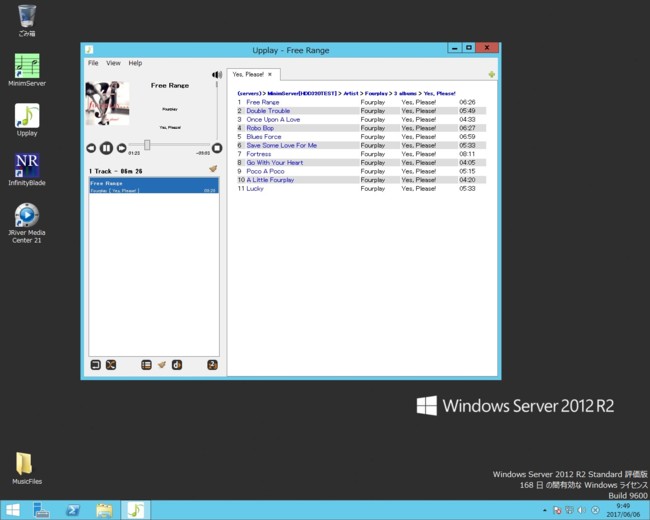Pause the current track

[106, 148]
